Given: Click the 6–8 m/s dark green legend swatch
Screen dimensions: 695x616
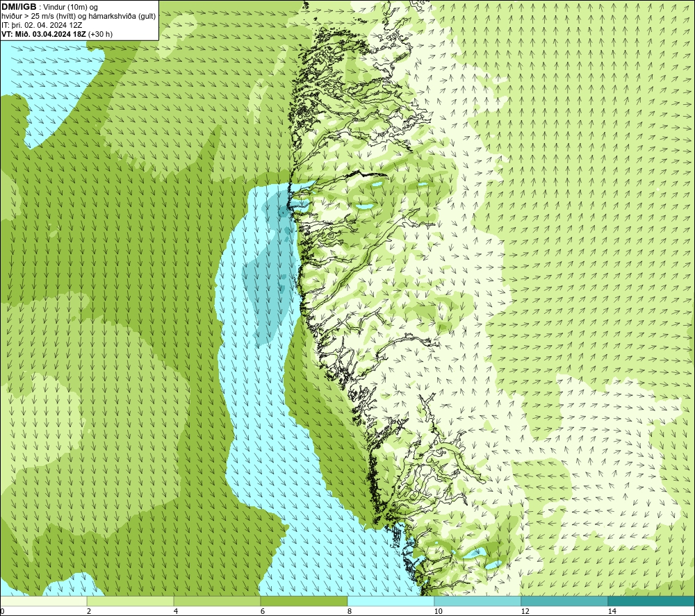Looking at the screenshot, I should click(x=304, y=601).
